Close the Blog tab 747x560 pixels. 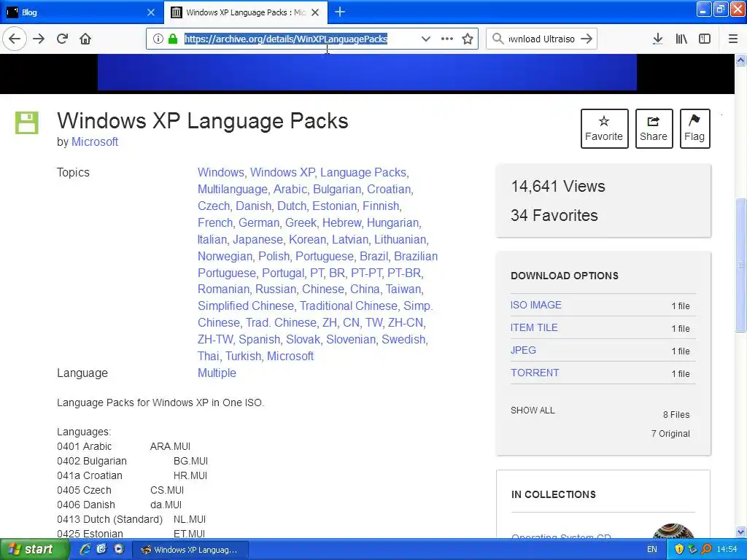tap(151, 12)
